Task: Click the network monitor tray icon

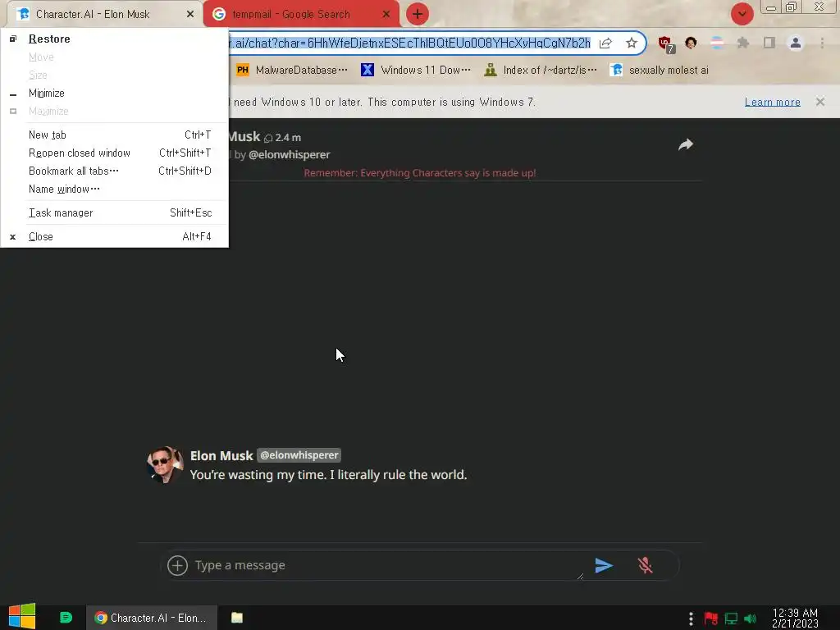Action: pyautogui.click(x=731, y=619)
